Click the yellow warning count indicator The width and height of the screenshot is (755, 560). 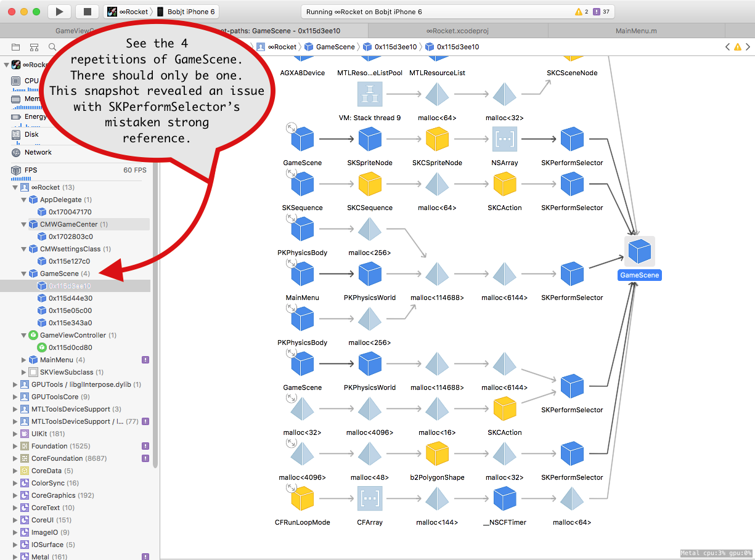[582, 12]
